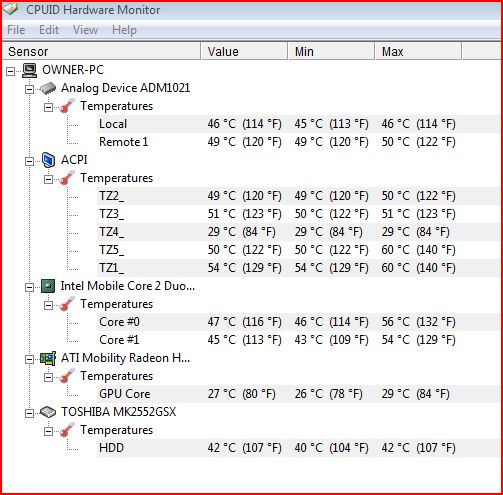
Task: Open the Help menu
Action: 124,30
